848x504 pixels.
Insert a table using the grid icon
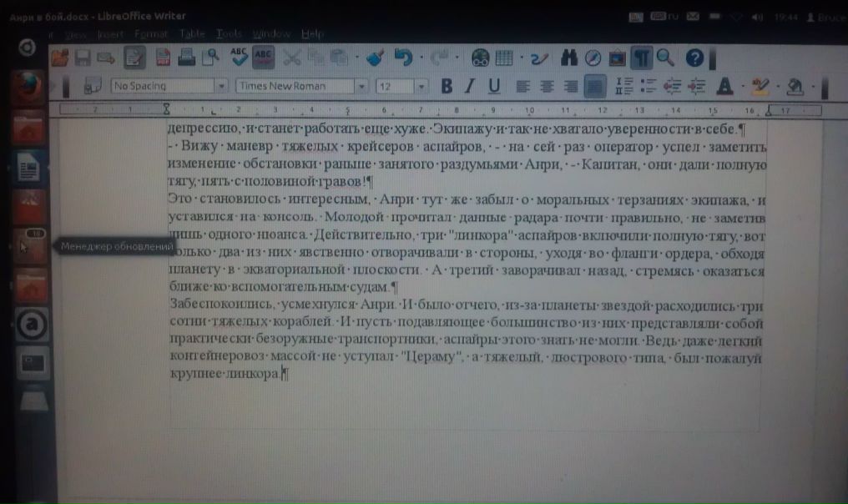pos(503,58)
